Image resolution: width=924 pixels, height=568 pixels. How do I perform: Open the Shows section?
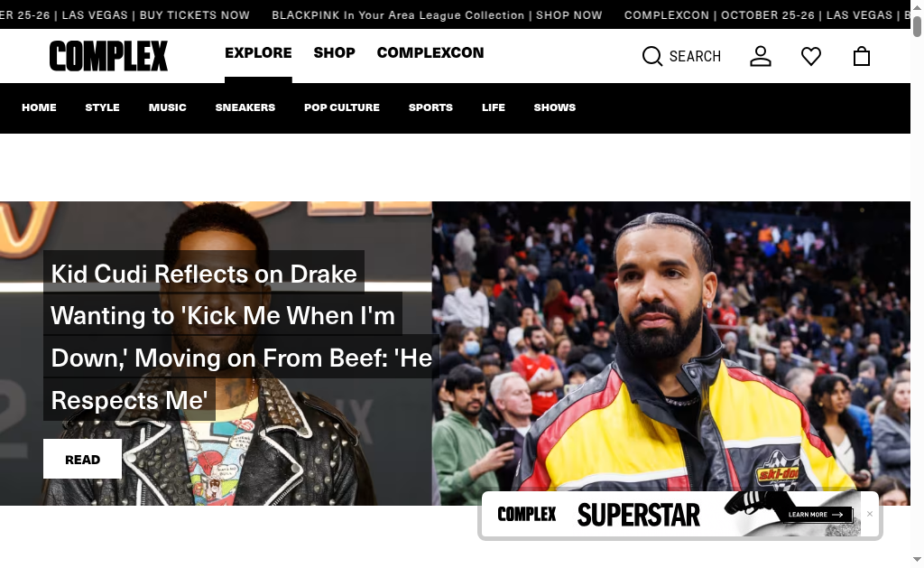tap(555, 107)
